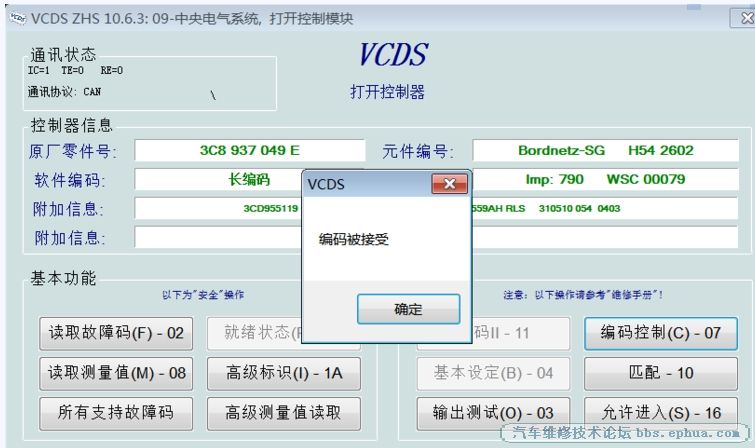Click the partially hidden 就绪状态 button

254,333
